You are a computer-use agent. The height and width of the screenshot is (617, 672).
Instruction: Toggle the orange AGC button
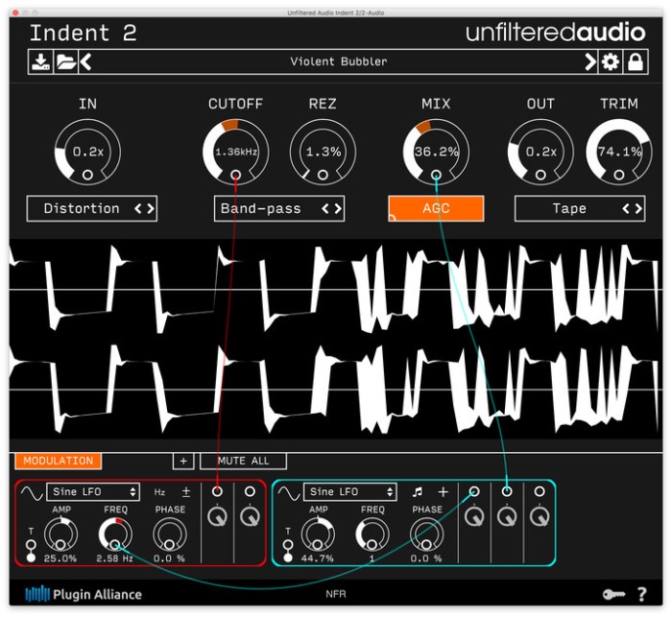(x=436, y=208)
